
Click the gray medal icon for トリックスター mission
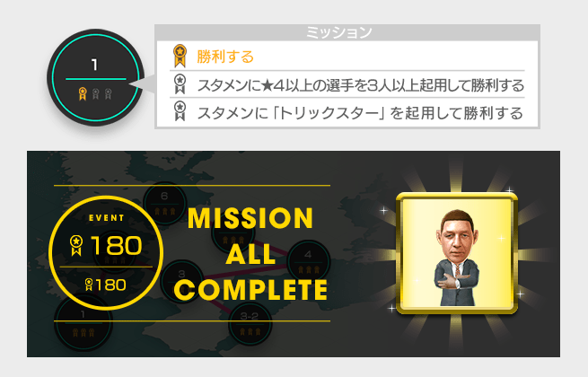[x=180, y=111]
